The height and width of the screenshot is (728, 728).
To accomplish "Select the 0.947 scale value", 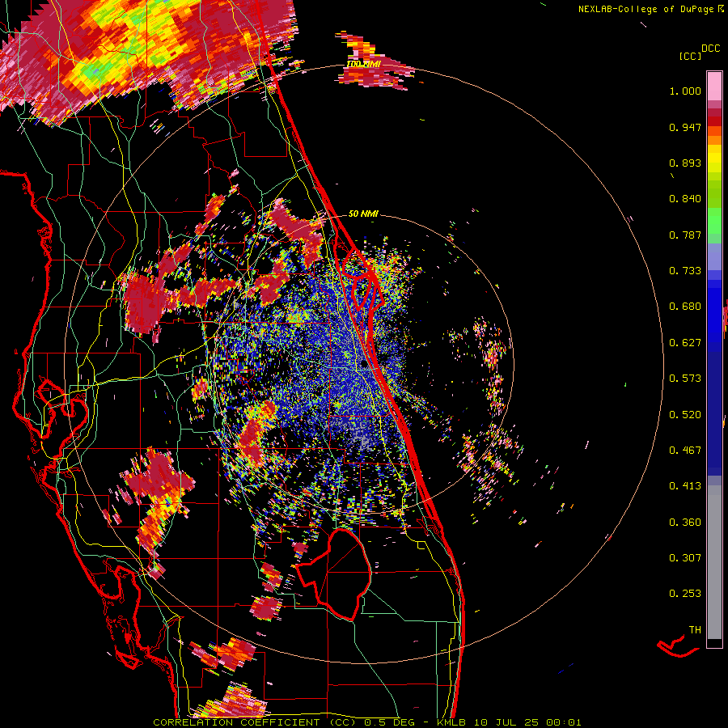I will click(685, 127).
